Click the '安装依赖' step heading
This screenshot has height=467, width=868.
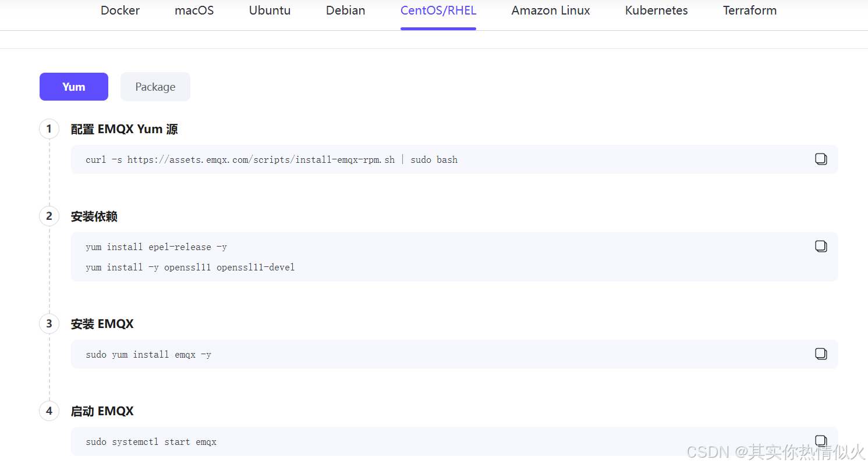[x=94, y=216]
